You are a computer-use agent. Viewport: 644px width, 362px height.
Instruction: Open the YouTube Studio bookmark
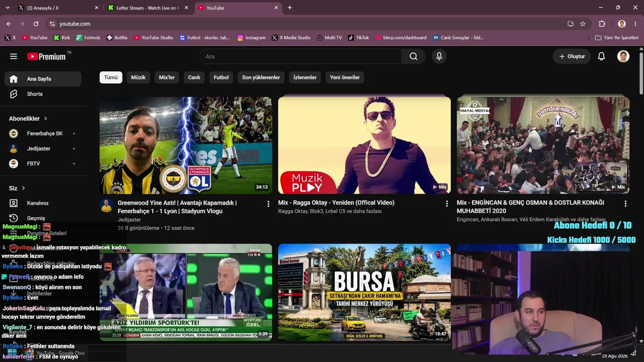pos(153,38)
